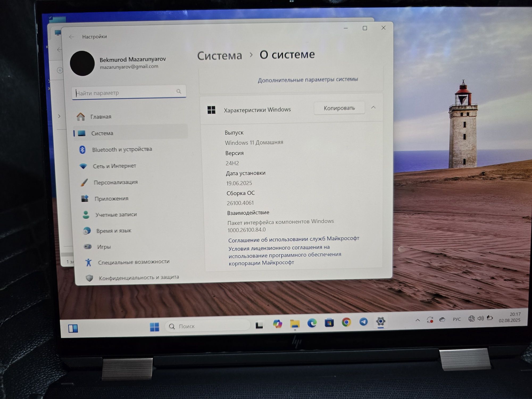Show hidden tray icons chevron
The width and height of the screenshot is (532, 399).
418,320
